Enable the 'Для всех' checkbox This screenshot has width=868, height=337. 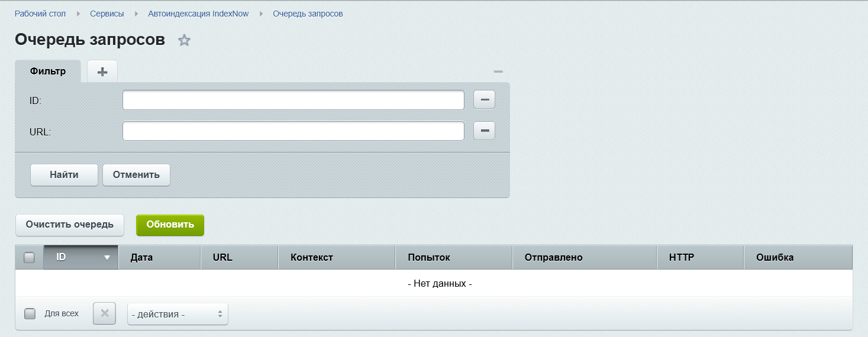pos(30,313)
